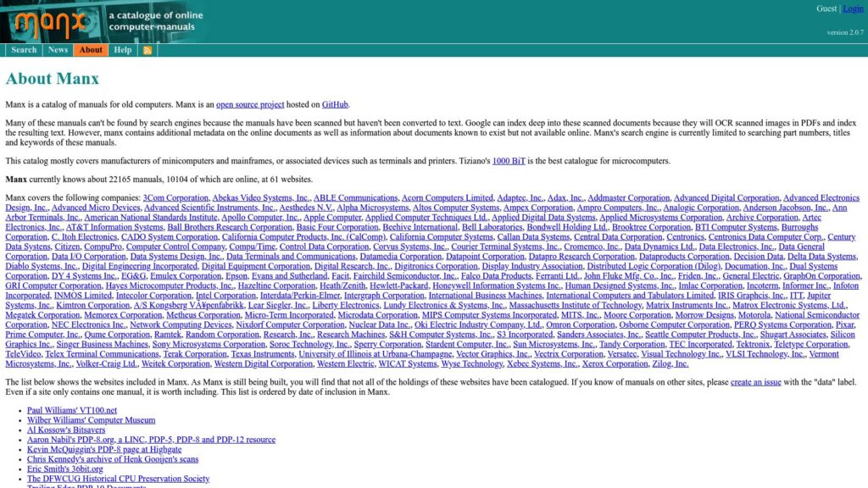
Task: Open the Search tab
Action: click(24, 50)
